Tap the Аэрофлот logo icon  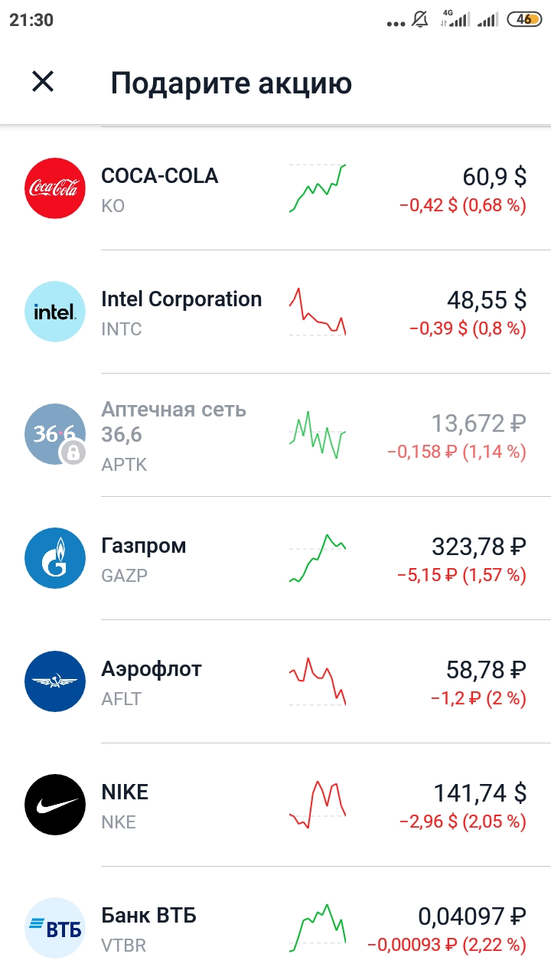[54, 681]
